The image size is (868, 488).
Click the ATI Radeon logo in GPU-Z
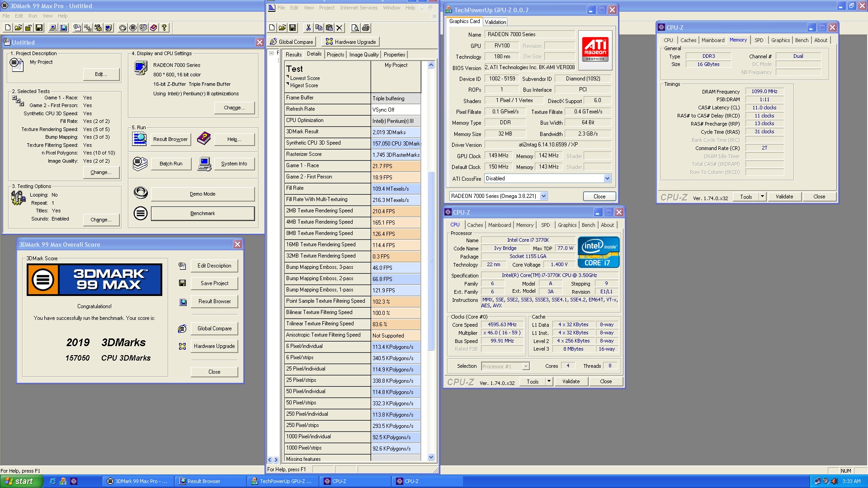pyautogui.click(x=595, y=50)
